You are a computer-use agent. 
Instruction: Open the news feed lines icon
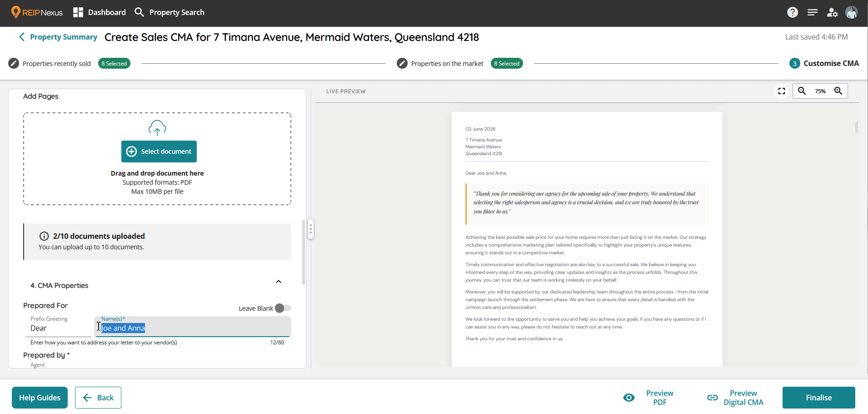coord(813,12)
